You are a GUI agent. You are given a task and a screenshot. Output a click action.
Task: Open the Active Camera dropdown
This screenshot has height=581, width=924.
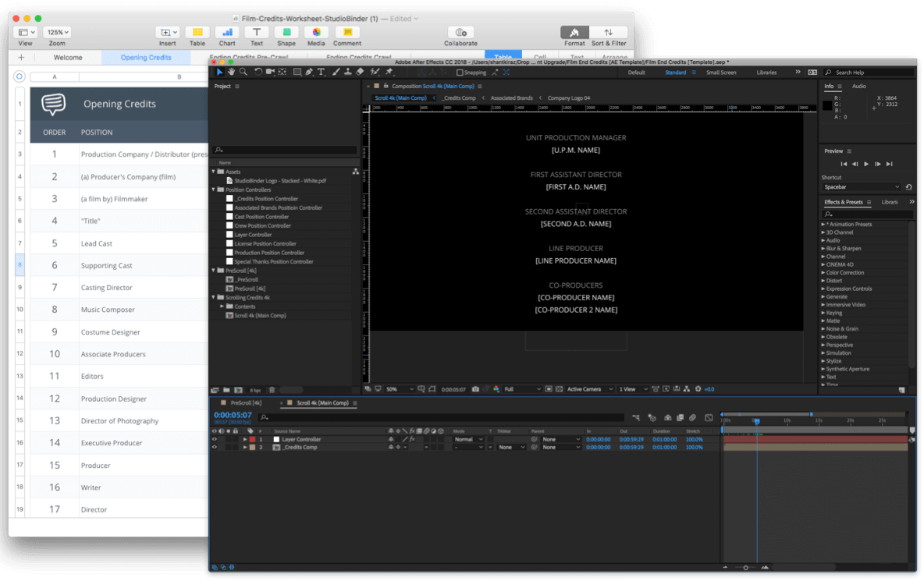coord(589,389)
